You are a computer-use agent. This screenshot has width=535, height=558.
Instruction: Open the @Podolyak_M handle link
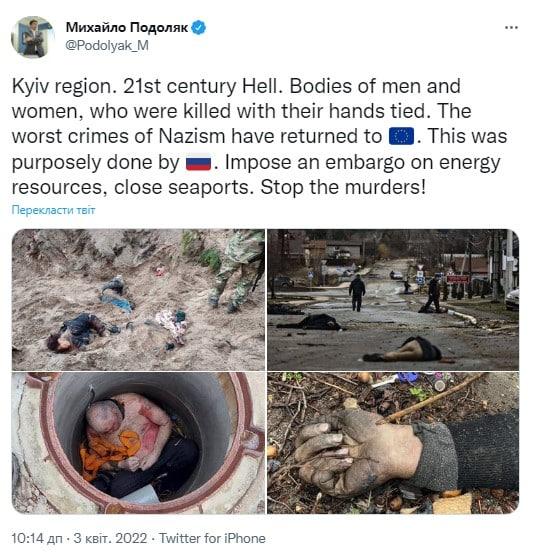pyautogui.click(x=107, y=46)
